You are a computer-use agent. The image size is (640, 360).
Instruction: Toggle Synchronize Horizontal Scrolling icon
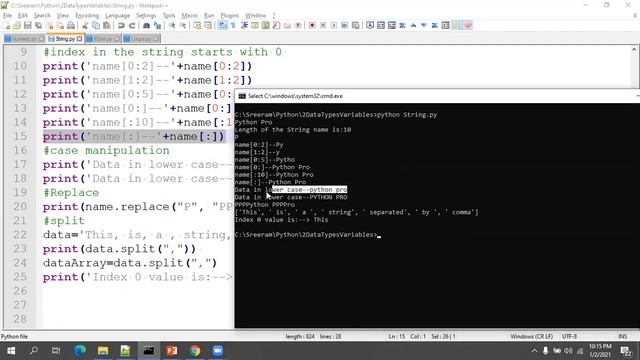tap(208, 25)
